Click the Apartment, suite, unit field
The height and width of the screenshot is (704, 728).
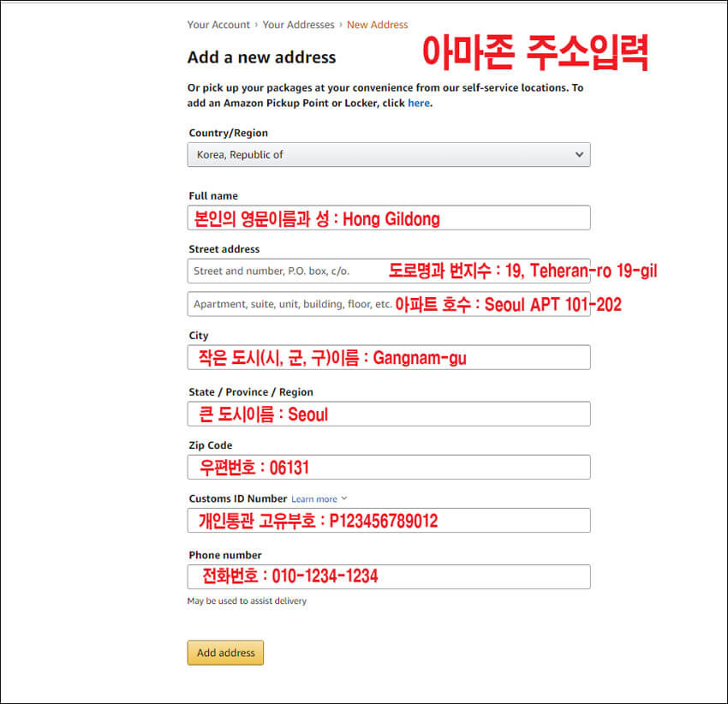point(389,304)
